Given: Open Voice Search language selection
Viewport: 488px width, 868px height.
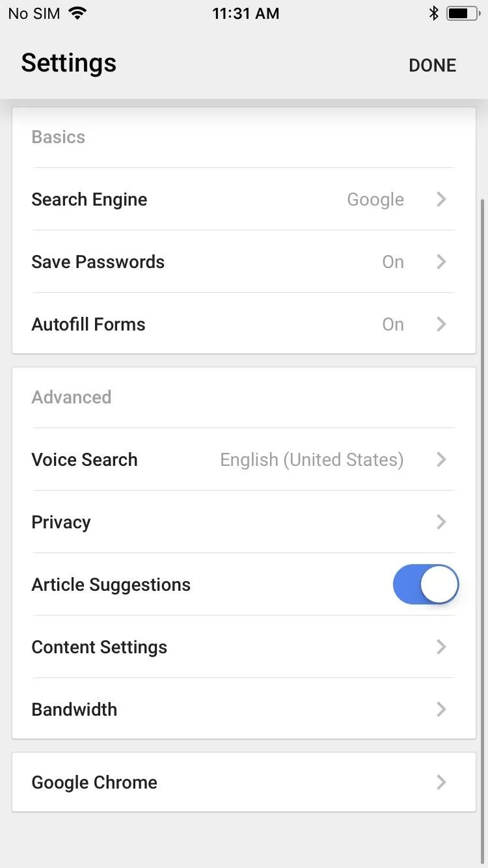Looking at the screenshot, I should tap(244, 459).
